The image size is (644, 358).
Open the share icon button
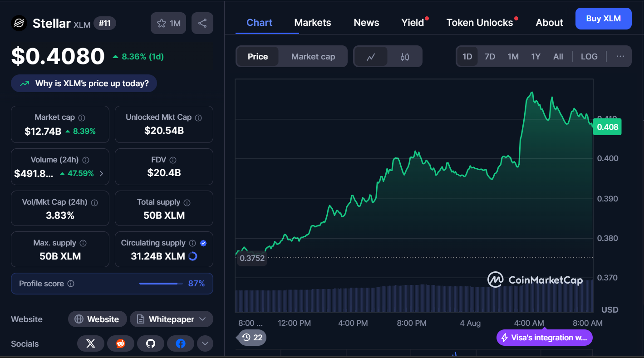click(202, 23)
